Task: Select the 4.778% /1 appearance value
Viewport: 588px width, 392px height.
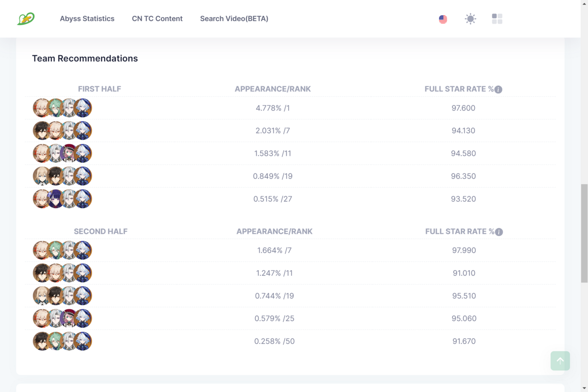Action: (x=273, y=108)
